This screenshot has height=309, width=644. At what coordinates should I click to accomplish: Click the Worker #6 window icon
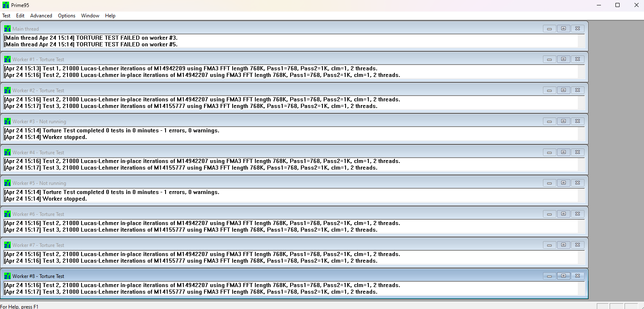7,214
